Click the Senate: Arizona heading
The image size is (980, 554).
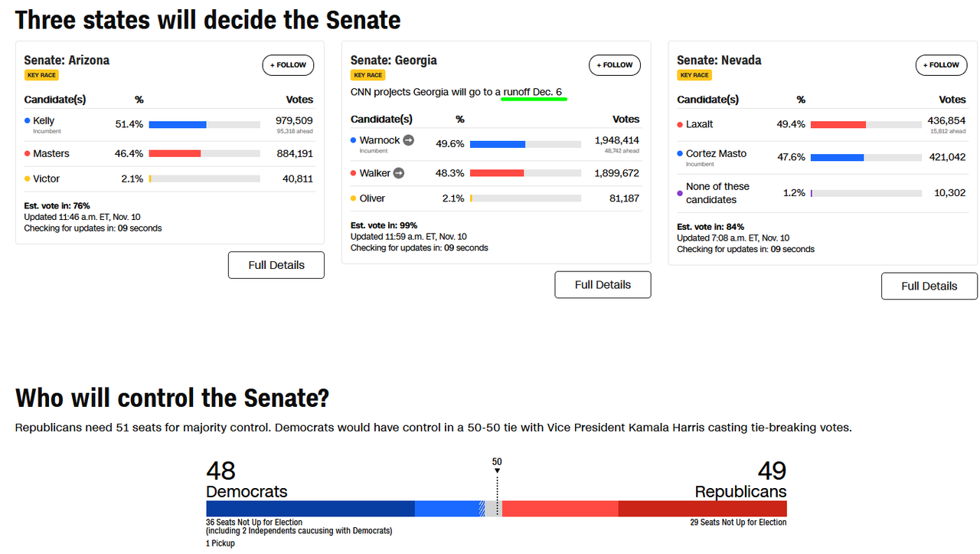[67, 60]
